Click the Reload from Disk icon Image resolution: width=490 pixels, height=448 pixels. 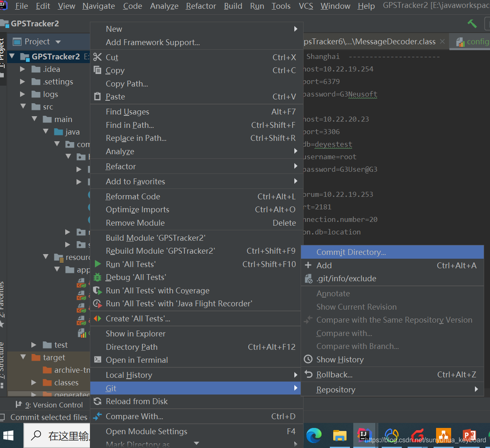(x=97, y=401)
